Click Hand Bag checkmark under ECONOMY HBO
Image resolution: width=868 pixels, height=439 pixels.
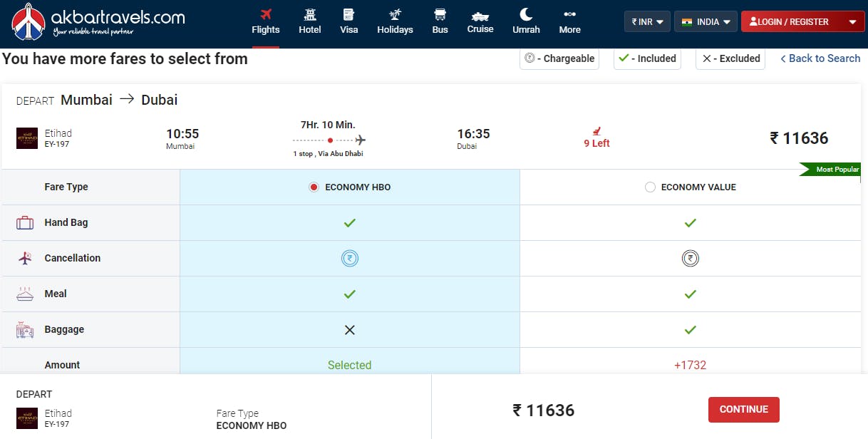pos(349,223)
